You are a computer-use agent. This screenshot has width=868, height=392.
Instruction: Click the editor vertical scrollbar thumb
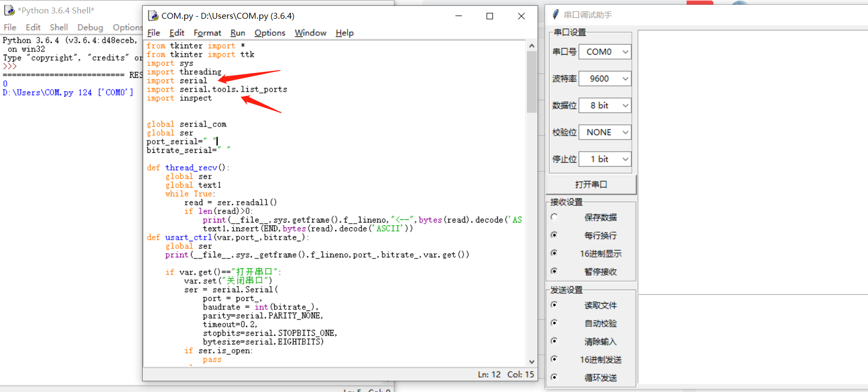click(x=532, y=82)
